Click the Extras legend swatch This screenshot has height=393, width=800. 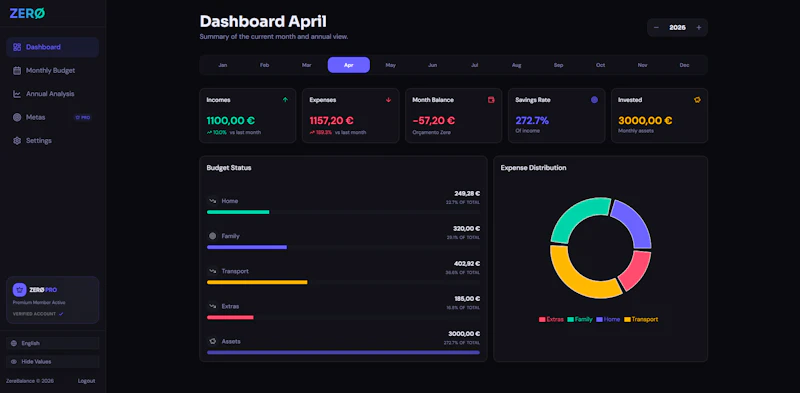[542, 320]
